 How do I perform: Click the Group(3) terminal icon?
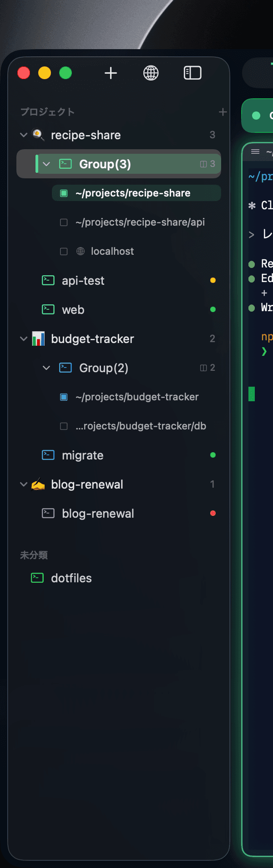66,164
